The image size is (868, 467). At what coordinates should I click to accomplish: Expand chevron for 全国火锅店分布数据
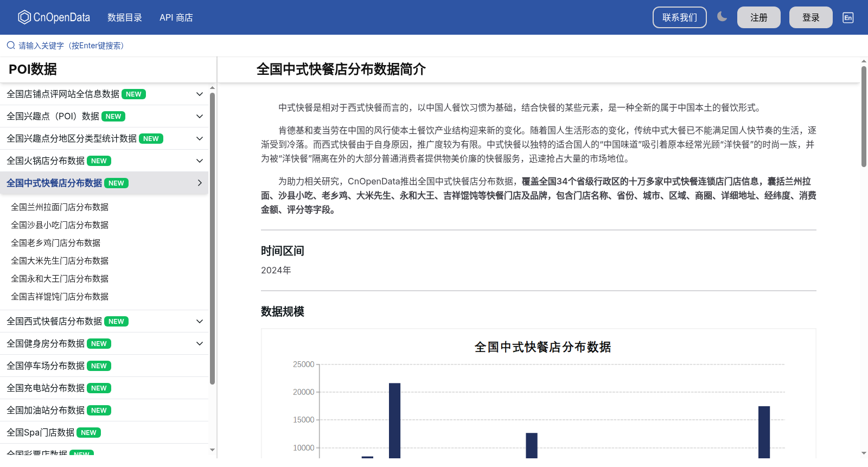[200, 161]
